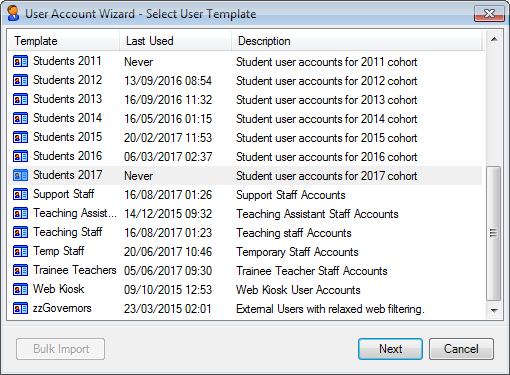Sort list by Description column header
The image size is (510, 375).
(356, 41)
